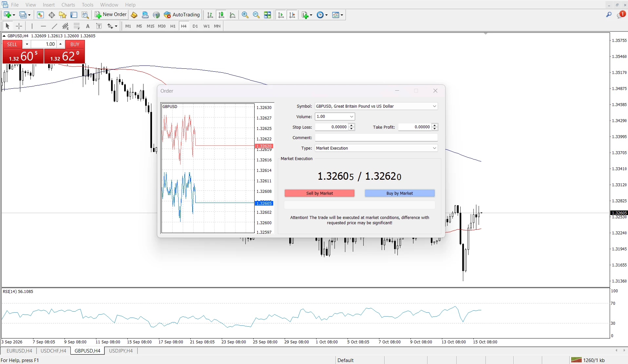Switch timeframe to M15
628x364 pixels.
[150, 26]
